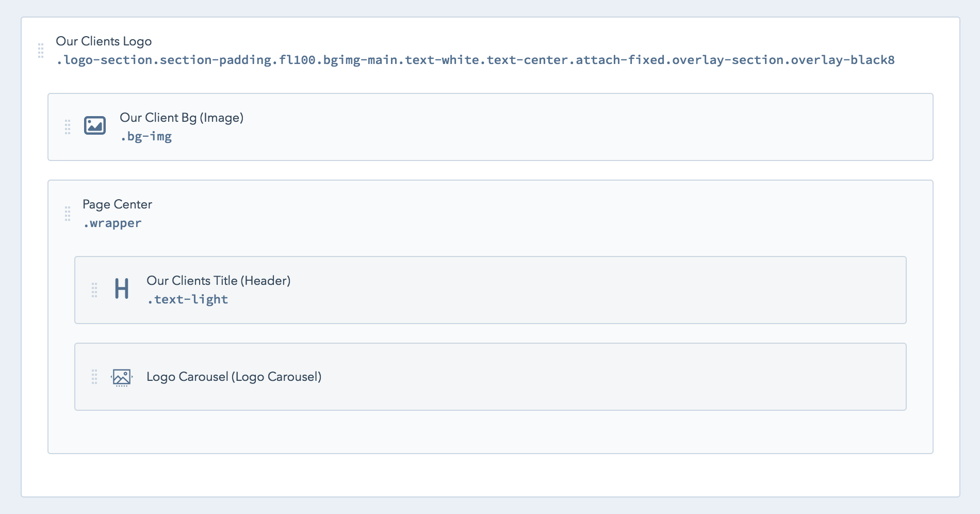Click the Logo Carousel picture icon
This screenshot has height=514, width=980.
[122, 377]
